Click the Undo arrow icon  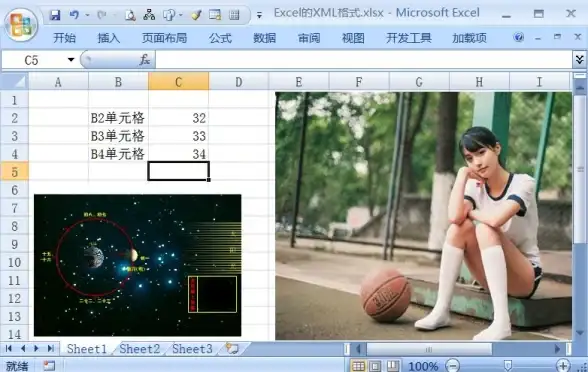tap(74, 15)
